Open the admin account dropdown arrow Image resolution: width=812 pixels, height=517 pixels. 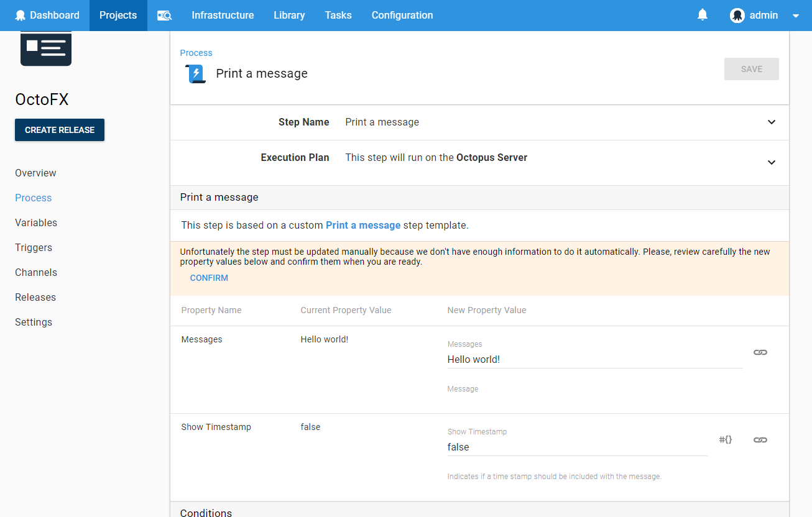coord(795,16)
